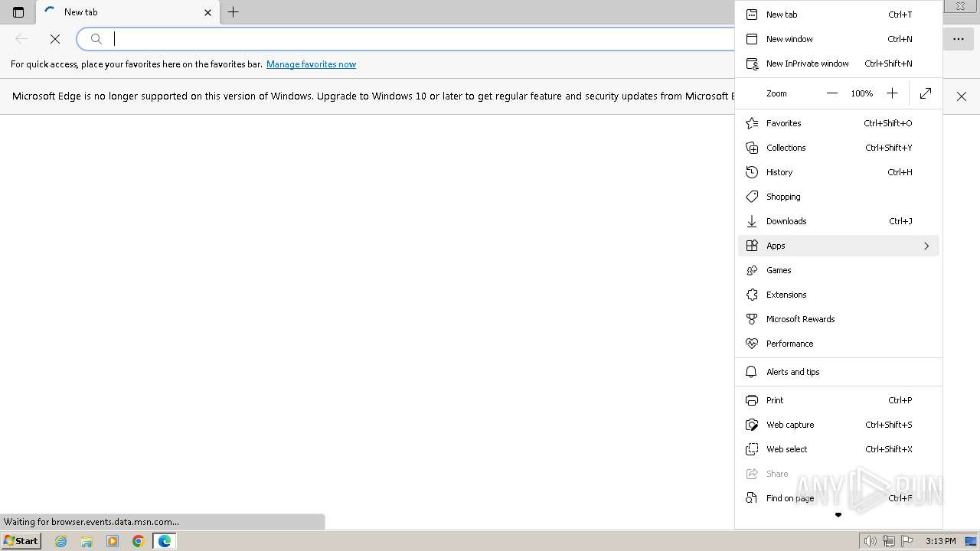Click the Collections icon in menu
Viewport: 980px width, 551px height.
click(752, 148)
